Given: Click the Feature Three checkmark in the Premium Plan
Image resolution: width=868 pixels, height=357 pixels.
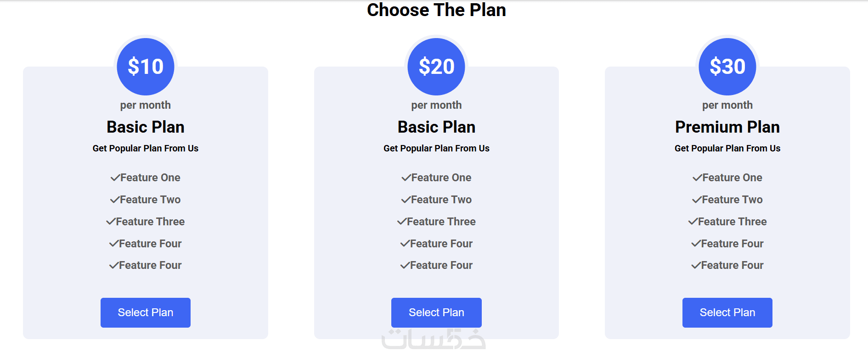Looking at the screenshot, I should coord(693,222).
